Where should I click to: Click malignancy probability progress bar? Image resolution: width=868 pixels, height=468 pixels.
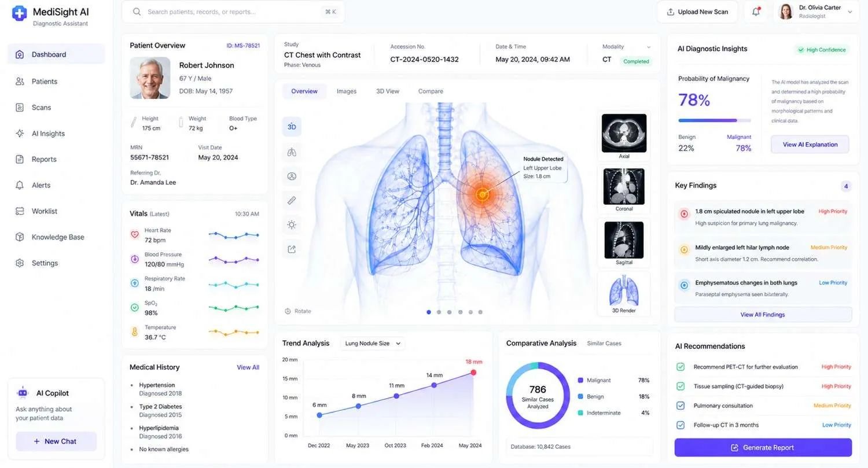[715, 120]
